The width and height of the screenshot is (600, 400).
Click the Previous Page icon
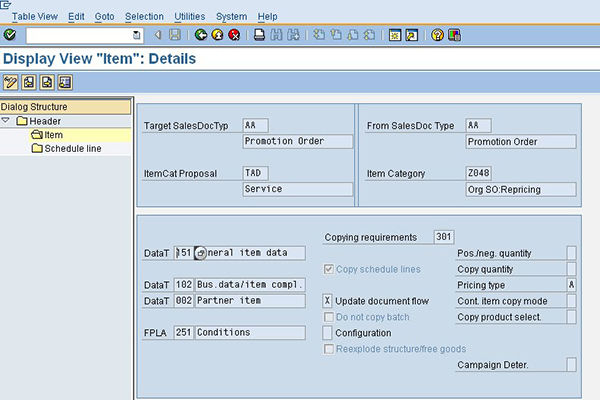tap(336, 35)
